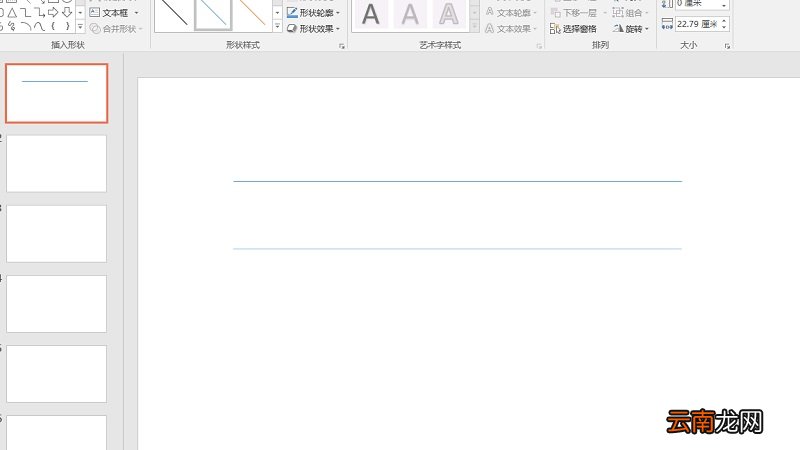Open the 大小 size dialog launcher
This screenshot has width=800, height=450.
click(727, 46)
